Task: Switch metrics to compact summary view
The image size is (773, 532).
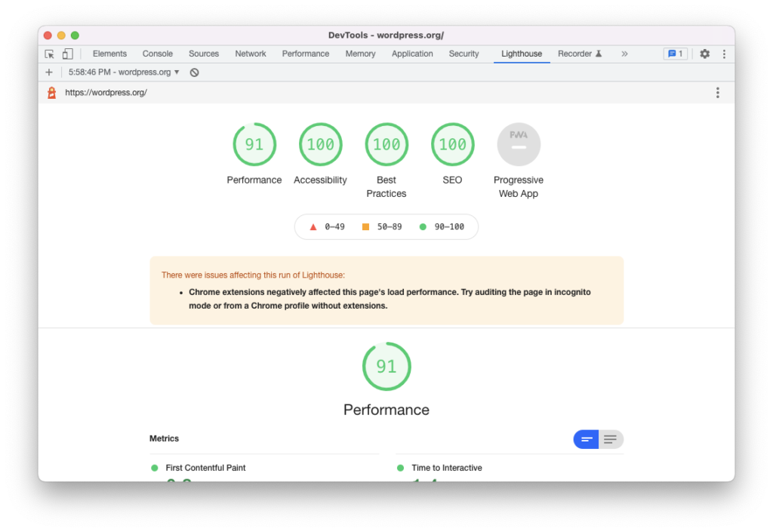Action: click(586, 439)
